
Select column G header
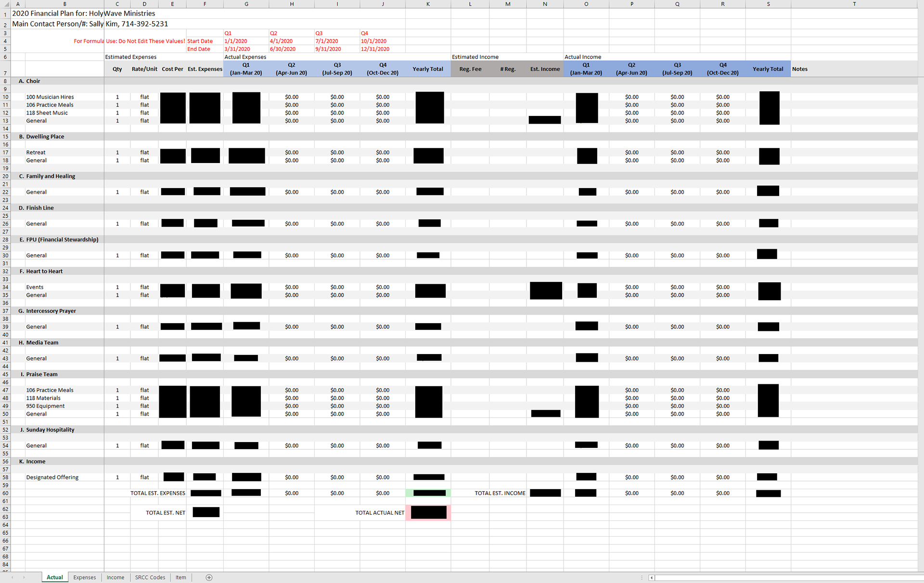246,4
